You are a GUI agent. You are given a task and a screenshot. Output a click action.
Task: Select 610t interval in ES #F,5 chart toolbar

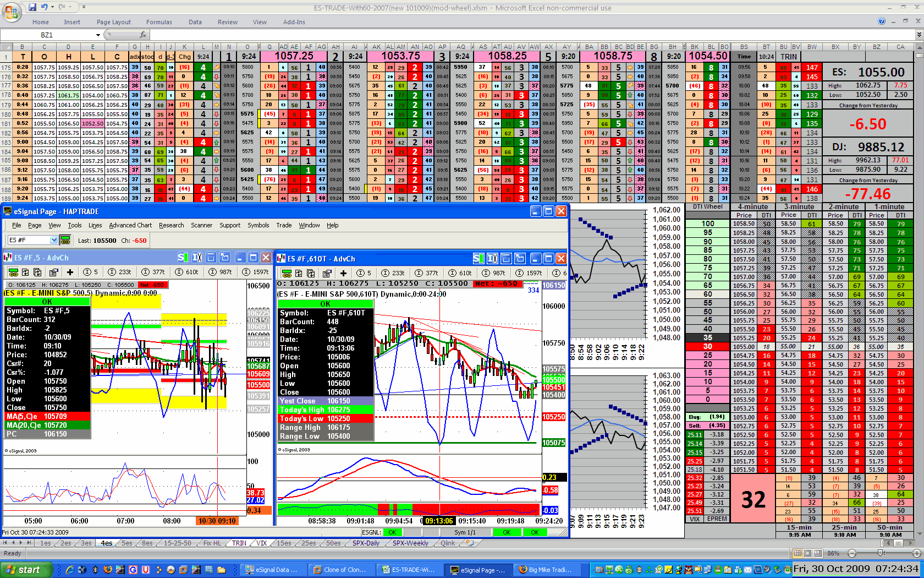click(x=187, y=272)
